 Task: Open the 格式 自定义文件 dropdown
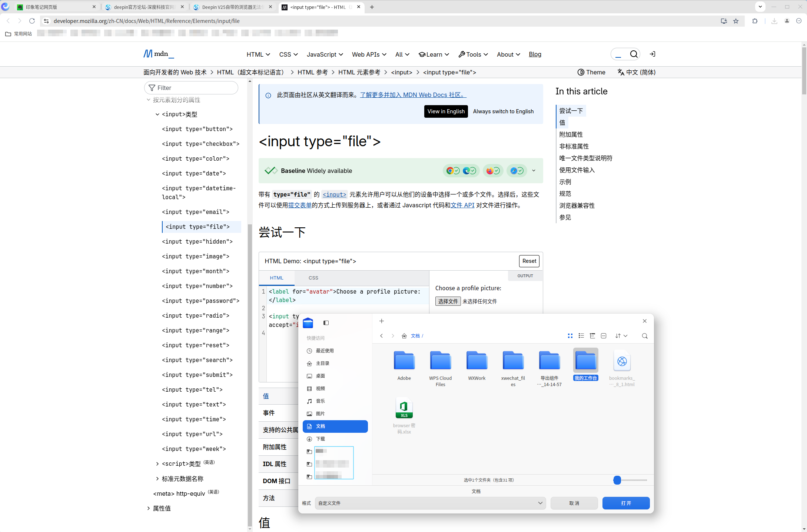(x=431, y=503)
